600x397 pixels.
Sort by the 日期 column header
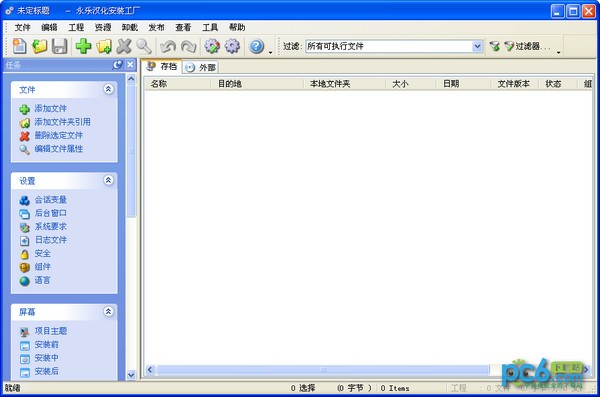[x=464, y=84]
